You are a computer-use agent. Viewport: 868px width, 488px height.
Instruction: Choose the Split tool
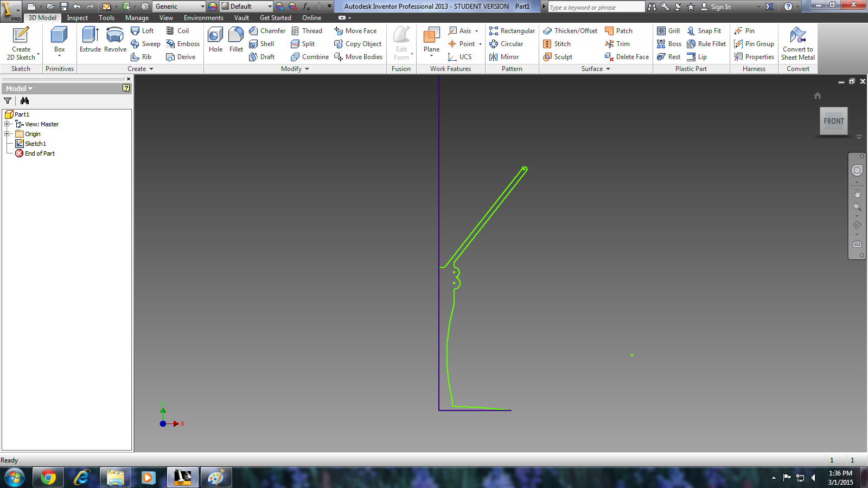(x=303, y=44)
